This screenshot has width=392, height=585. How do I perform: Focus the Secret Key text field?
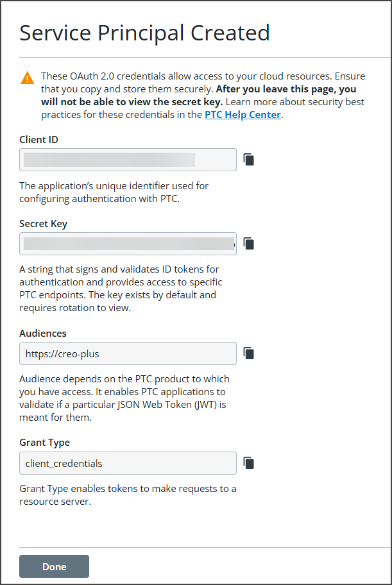(128, 244)
